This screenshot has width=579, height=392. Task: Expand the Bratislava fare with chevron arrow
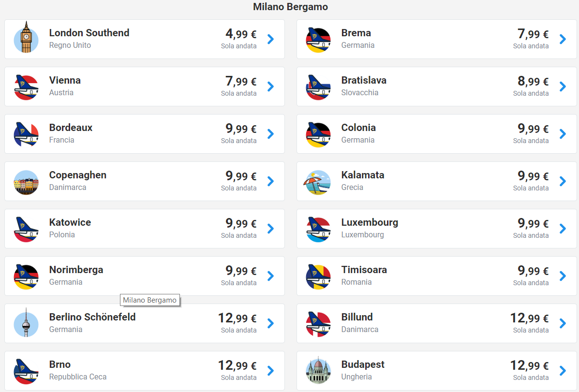[x=563, y=87]
